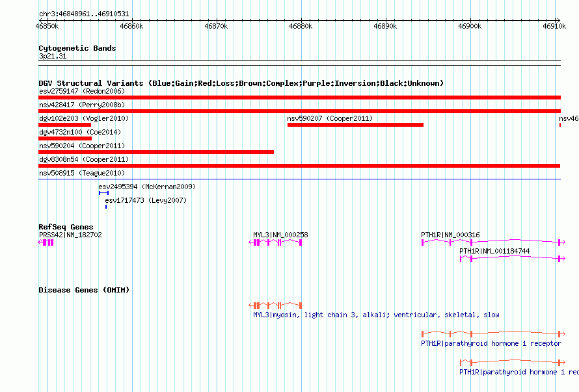Screen dimensions: 579x392
Task: Open the lower PTH1R parathyroid hormone description
Action: tap(519, 372)
